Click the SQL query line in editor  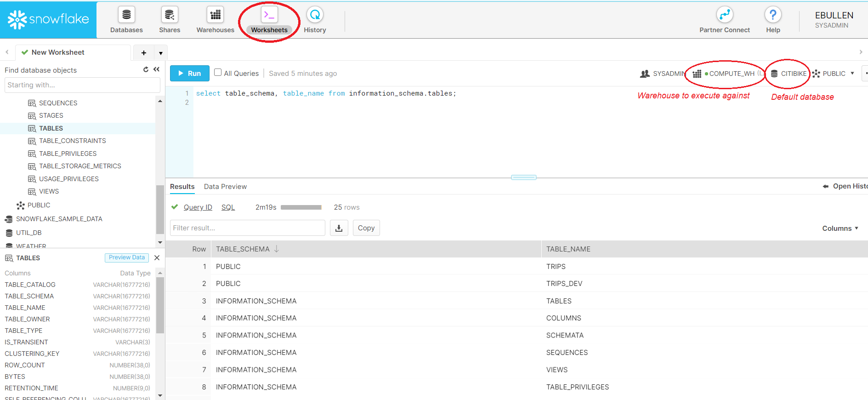(x=326, y=93)
